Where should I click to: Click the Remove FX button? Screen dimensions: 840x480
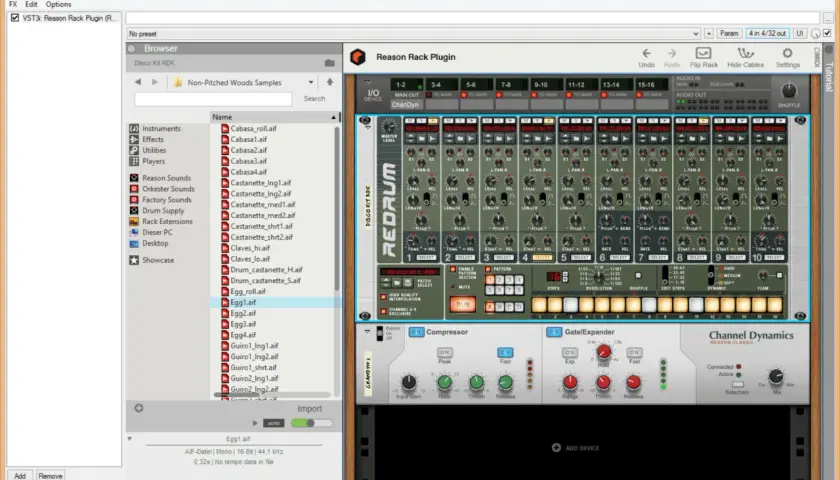50,475
